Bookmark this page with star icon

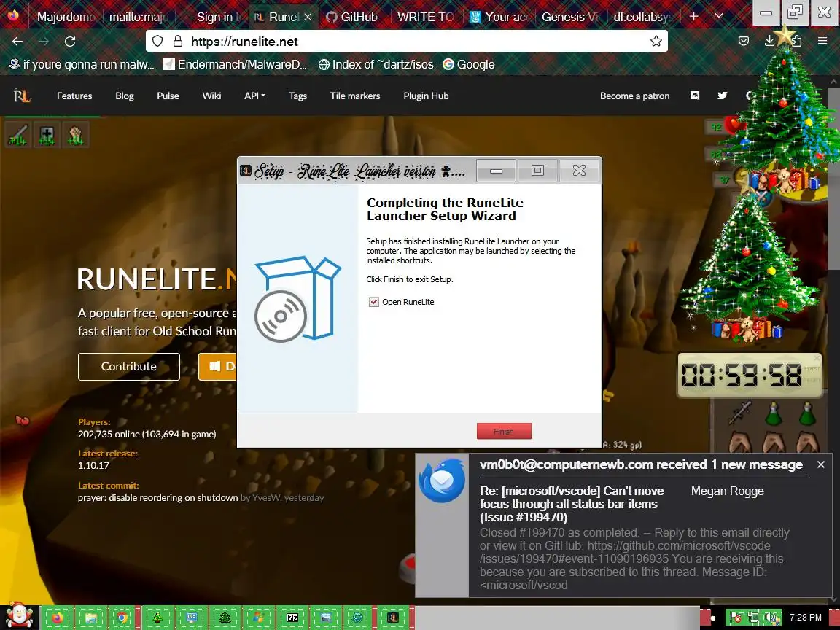coord(656,42)
